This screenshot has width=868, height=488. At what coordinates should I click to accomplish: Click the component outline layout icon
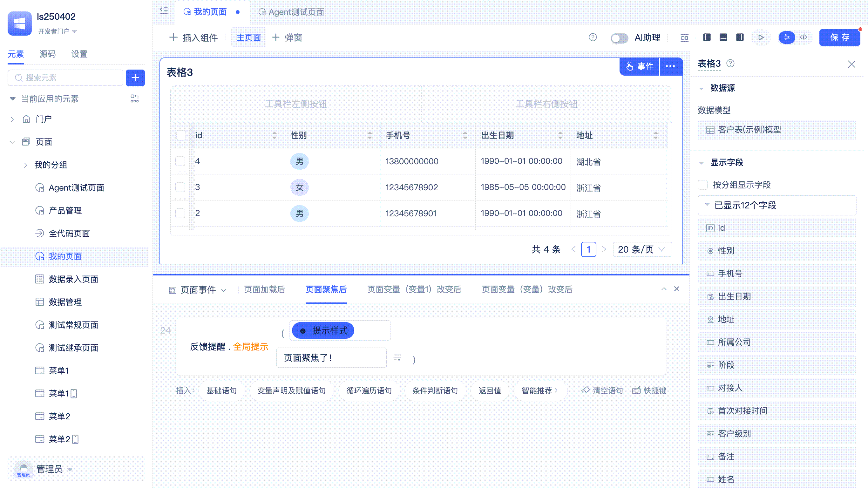click(684, 37)
